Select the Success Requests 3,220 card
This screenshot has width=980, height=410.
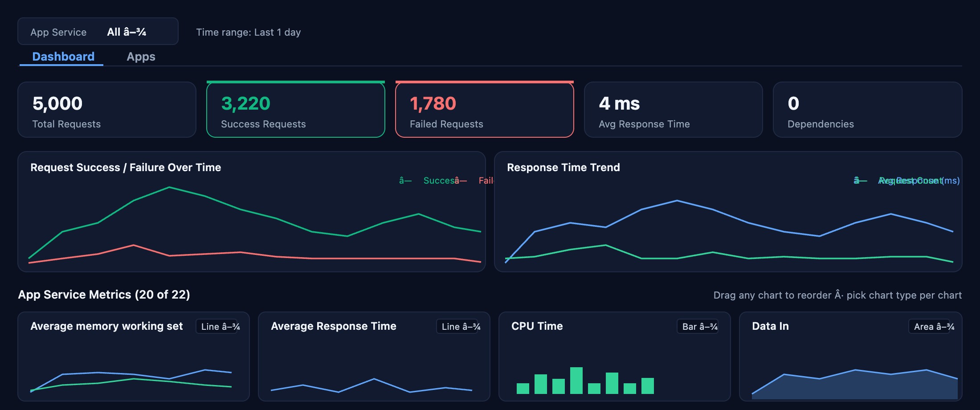tap(296, 110)
